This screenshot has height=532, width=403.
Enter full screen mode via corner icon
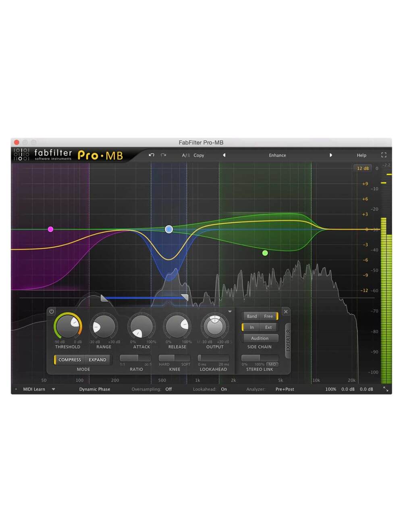[x=384, y=155]
